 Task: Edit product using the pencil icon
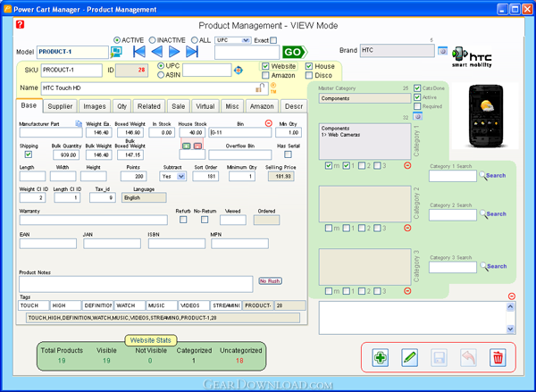pos(409,358)
